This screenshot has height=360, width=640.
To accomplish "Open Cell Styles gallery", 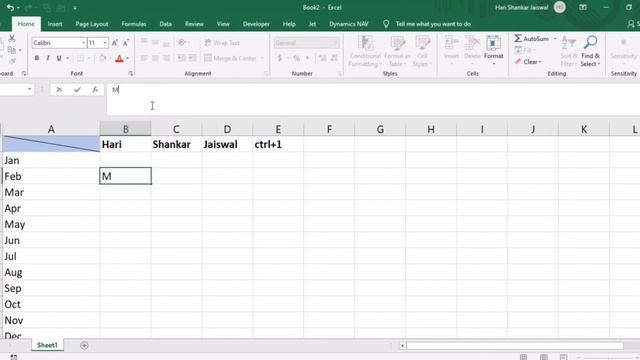I will [x=422, y=51].
